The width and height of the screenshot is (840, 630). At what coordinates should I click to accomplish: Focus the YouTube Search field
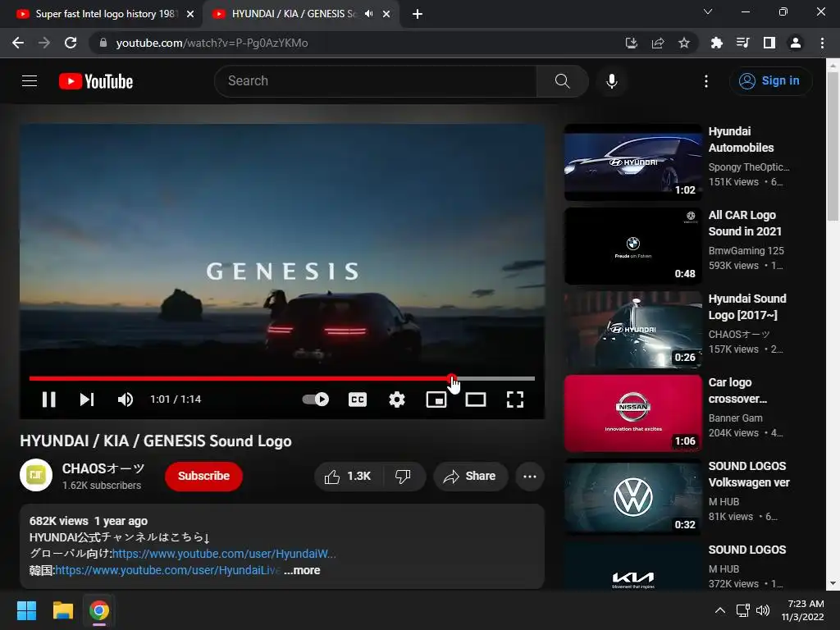click(375, 81)
